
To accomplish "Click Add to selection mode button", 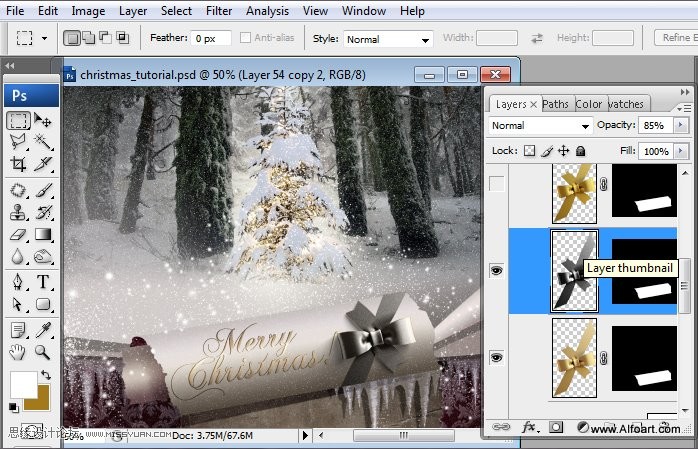I will click(89, 38).
